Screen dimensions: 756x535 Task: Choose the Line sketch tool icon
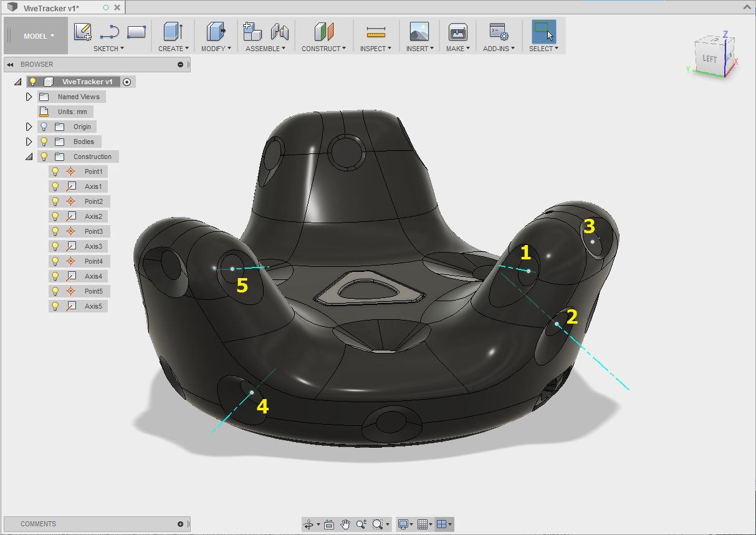(x=109, y=31)
